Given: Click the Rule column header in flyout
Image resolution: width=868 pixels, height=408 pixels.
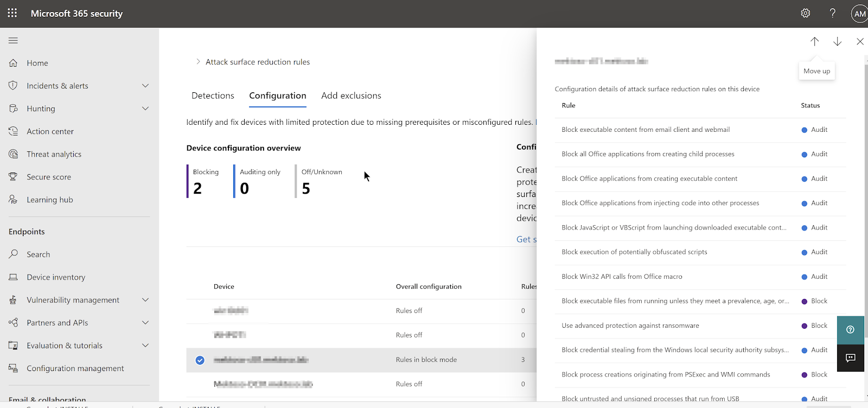Looking at the screenshot, I should (x=569, y=105).
